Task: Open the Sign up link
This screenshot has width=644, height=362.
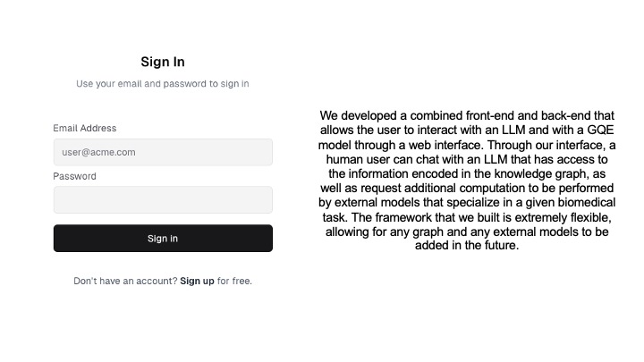Action: [x=197, y=282]
